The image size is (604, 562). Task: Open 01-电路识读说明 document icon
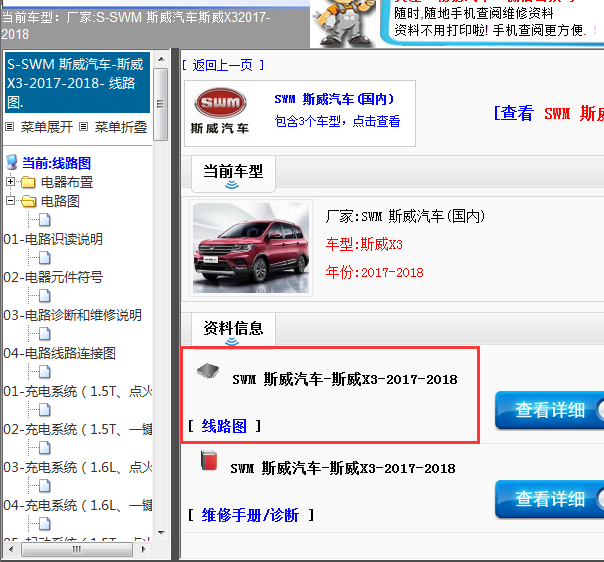pyautogui.click(x=45, y=220)
